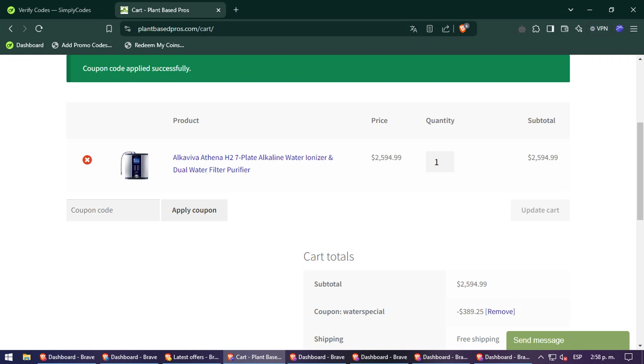Viewport: 644px width, 364px height.
Task: Click Apply coupon button
Action: [194, 210]
